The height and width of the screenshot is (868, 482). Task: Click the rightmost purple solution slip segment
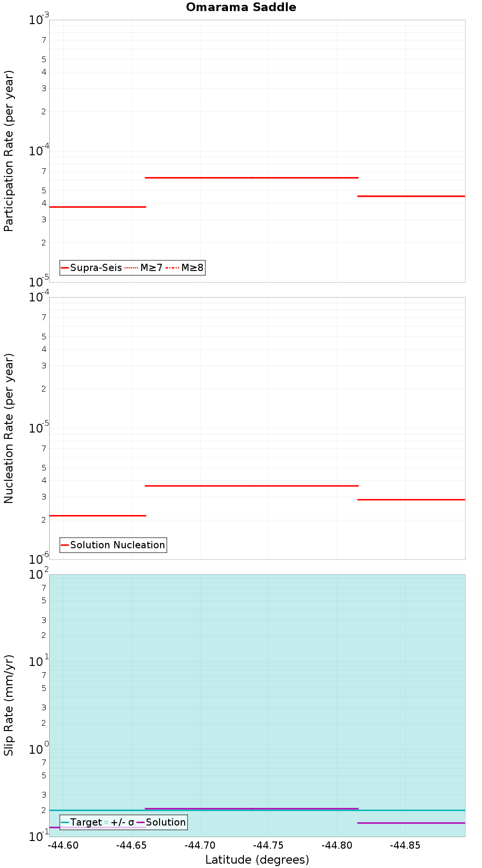click(x=411, y=823)
